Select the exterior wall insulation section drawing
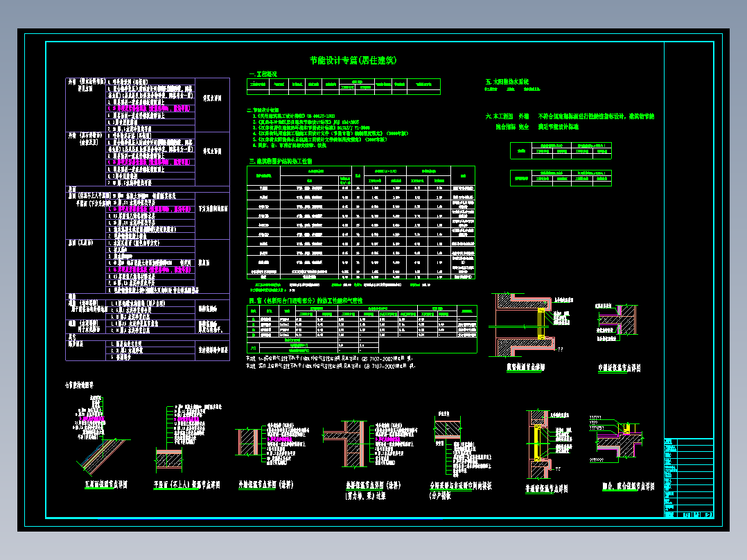This screenshot has width=747, height=560. point(249,443)
